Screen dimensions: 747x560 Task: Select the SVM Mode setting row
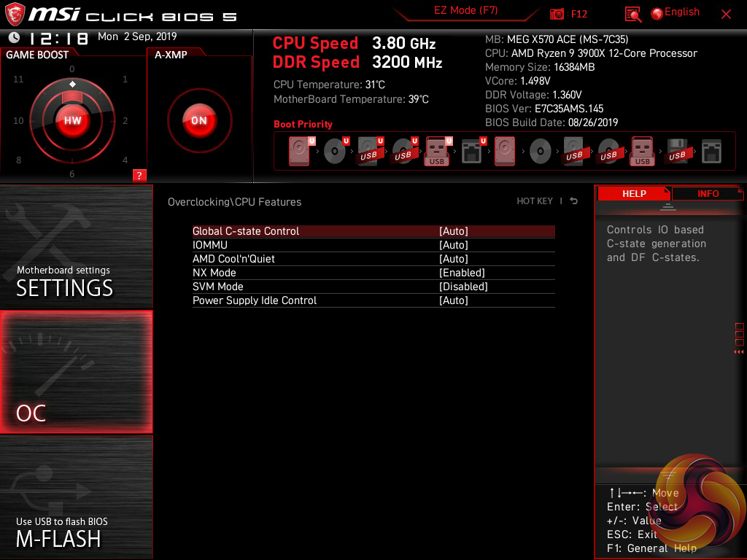click(x=373, y=286)
